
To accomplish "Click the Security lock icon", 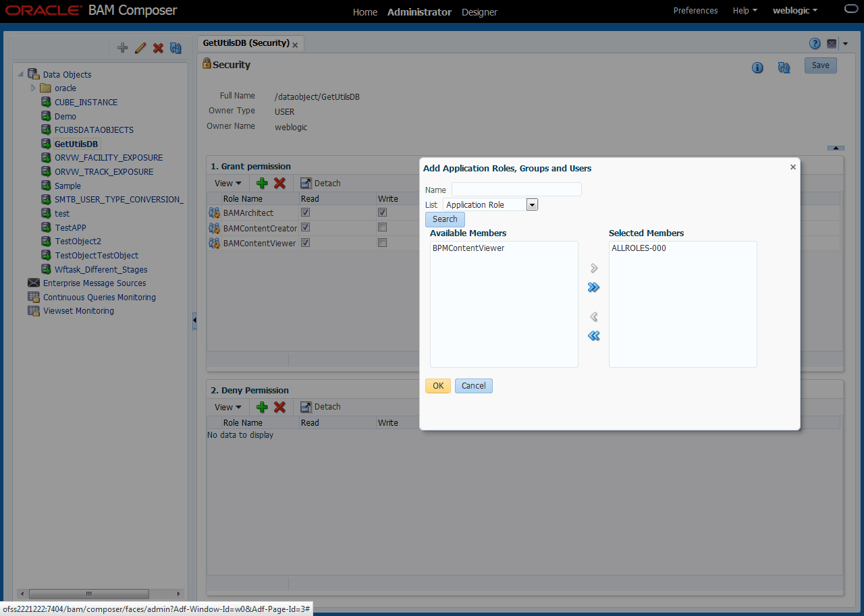I will click(x=207, y=63).
